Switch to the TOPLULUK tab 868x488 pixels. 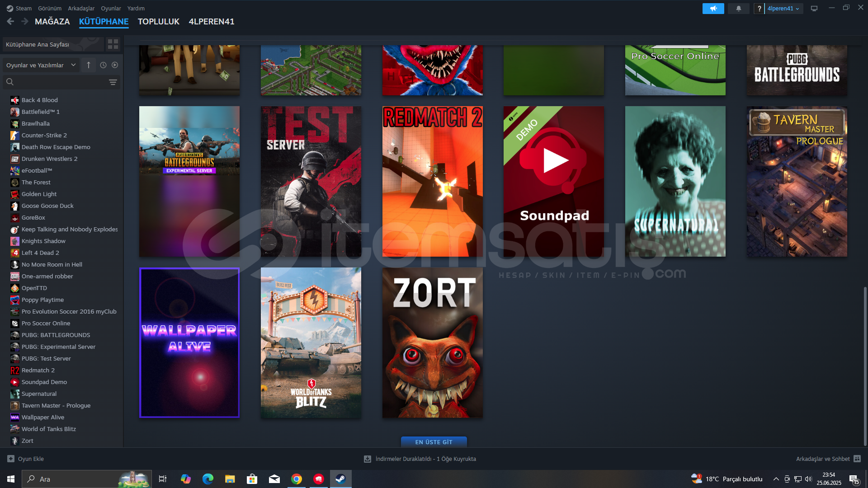coord(159,21)
